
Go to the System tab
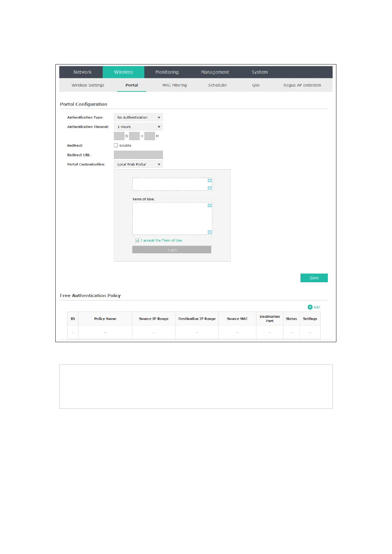(x=260, y=72)
